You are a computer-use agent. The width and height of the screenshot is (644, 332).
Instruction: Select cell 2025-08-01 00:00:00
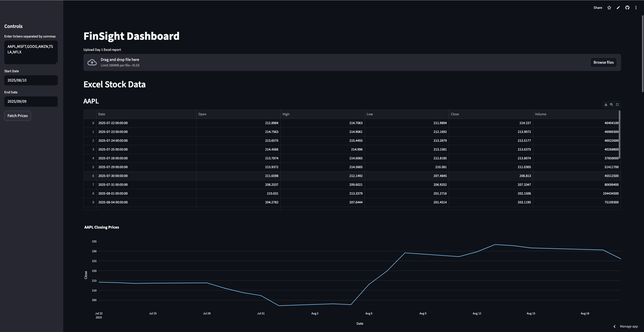[146, 194]
